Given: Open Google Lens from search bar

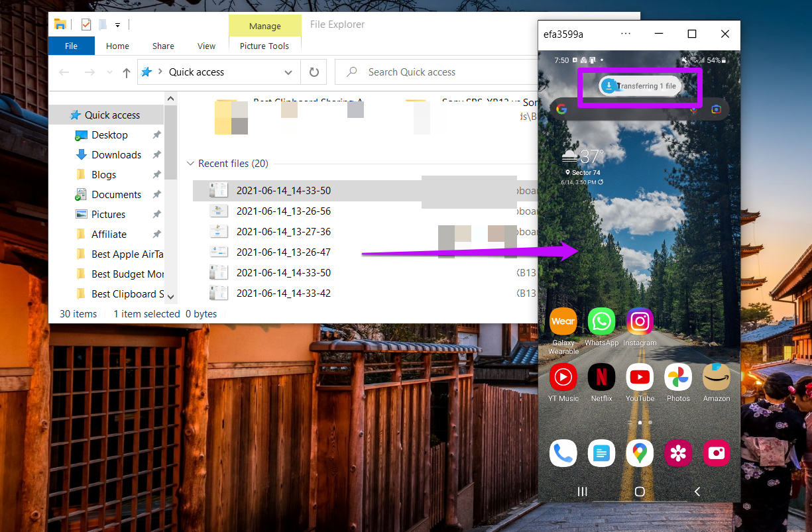Looking at the screenshot, I should pyautogui.click(x=716, y=109).
